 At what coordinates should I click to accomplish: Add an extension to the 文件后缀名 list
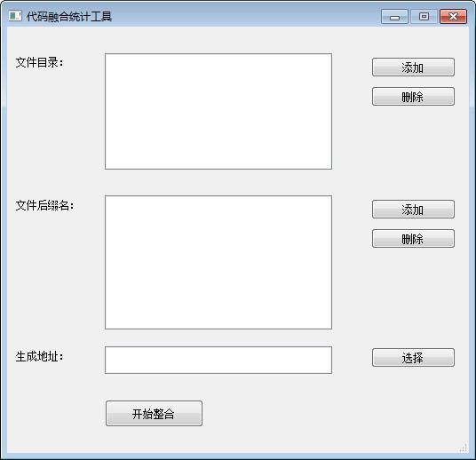point(413,210)
